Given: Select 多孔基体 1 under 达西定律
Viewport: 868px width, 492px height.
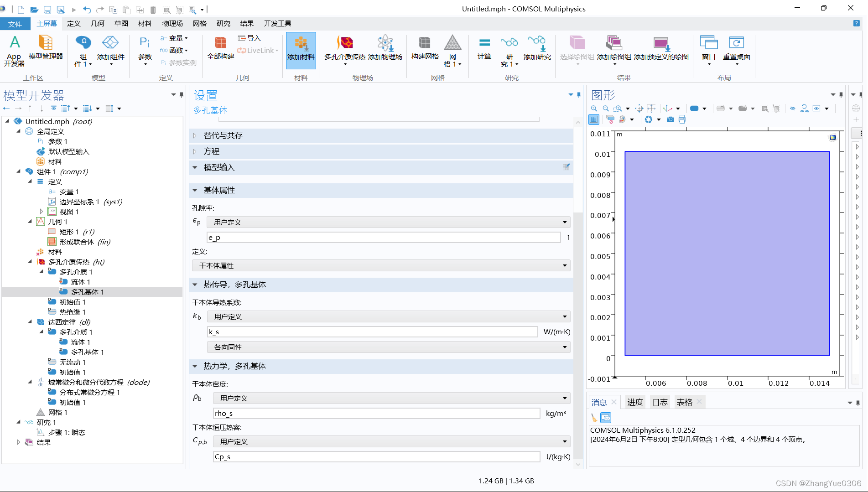Looking at the screenshot, I should click(87, 352).
